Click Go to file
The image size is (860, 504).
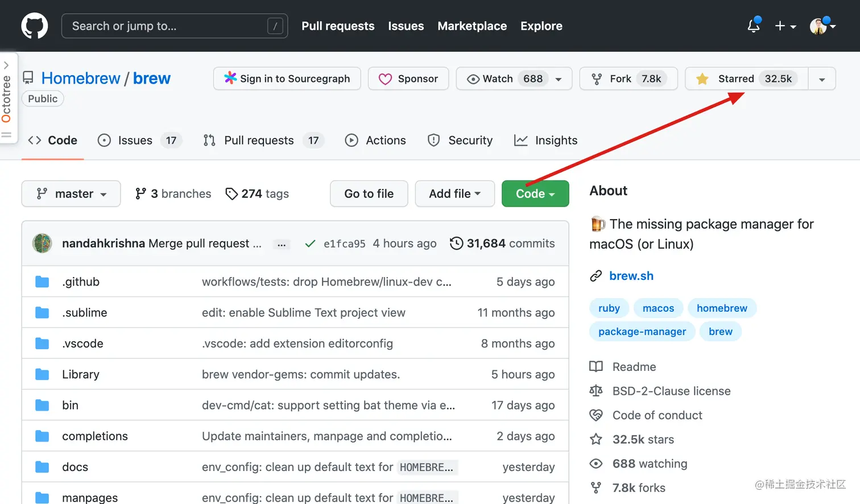tap(369, 194)
